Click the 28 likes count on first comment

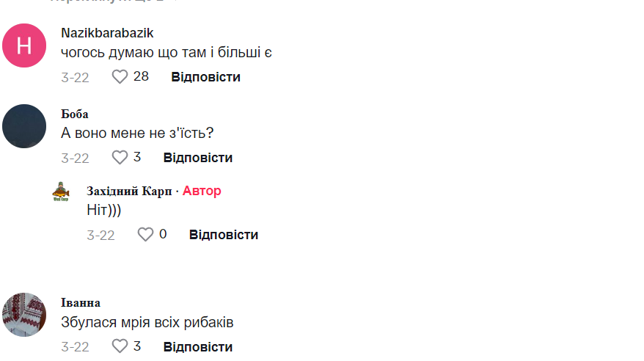point(141,76)
